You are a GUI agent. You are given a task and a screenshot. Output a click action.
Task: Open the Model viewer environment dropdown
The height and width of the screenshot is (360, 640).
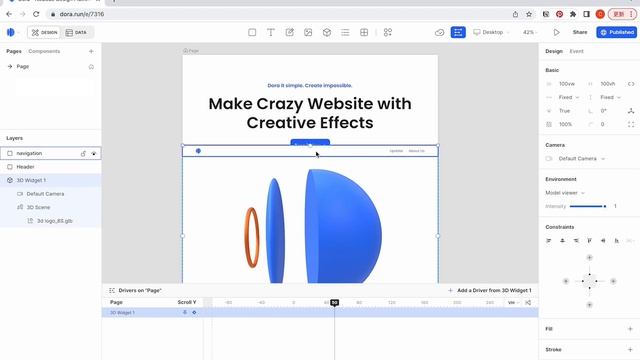pyautogui.click(x=565, y=193)
